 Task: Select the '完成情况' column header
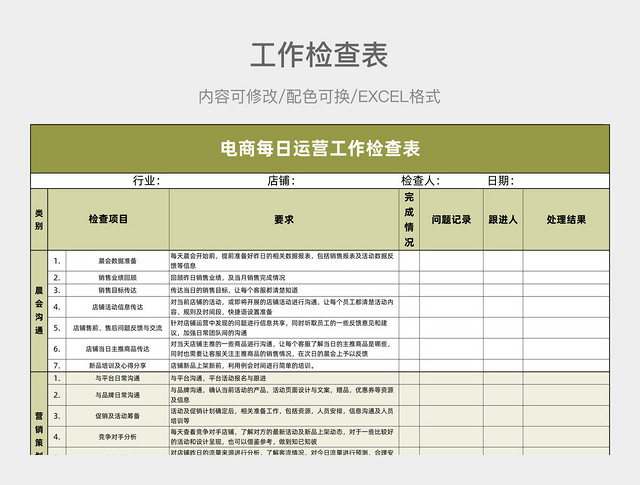(x=409, y=220)
